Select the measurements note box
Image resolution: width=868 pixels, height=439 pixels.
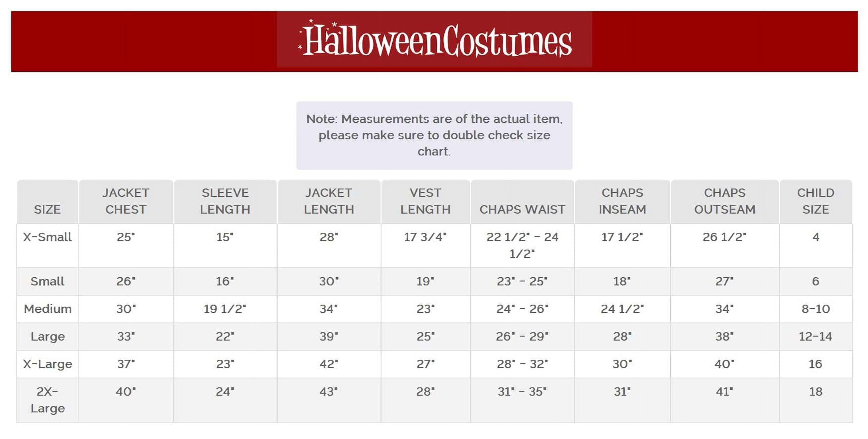pos(434,135)
